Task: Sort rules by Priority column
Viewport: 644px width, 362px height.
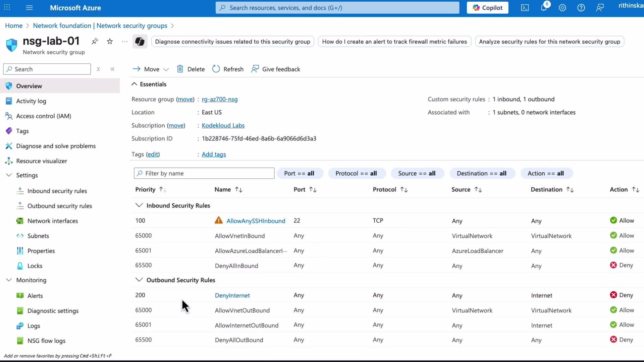Action: coord(151,189)
